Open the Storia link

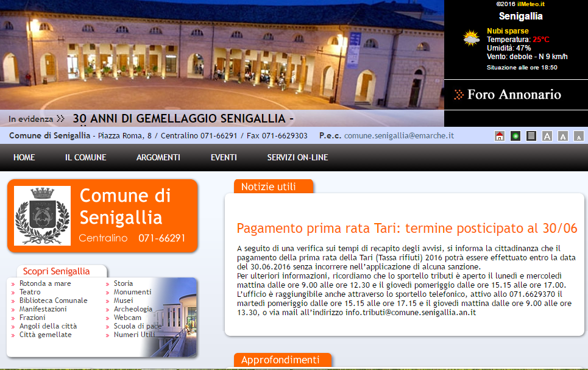point(123,283)
